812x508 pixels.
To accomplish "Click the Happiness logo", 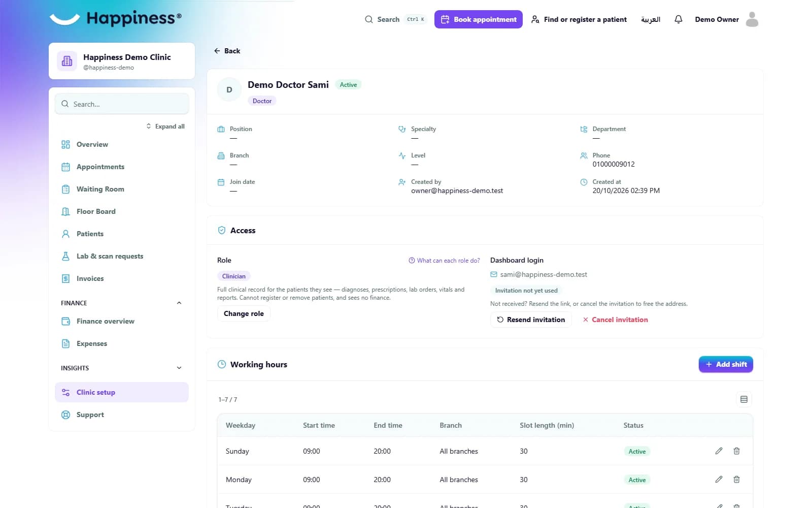I will pos(115,18).
